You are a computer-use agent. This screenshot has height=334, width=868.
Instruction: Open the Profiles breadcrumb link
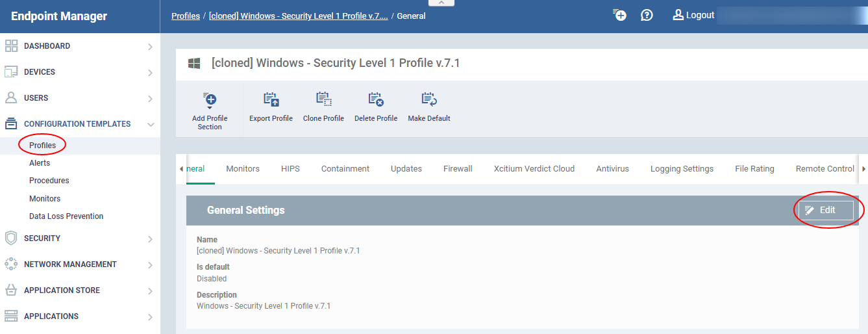(x=186, y=16)
